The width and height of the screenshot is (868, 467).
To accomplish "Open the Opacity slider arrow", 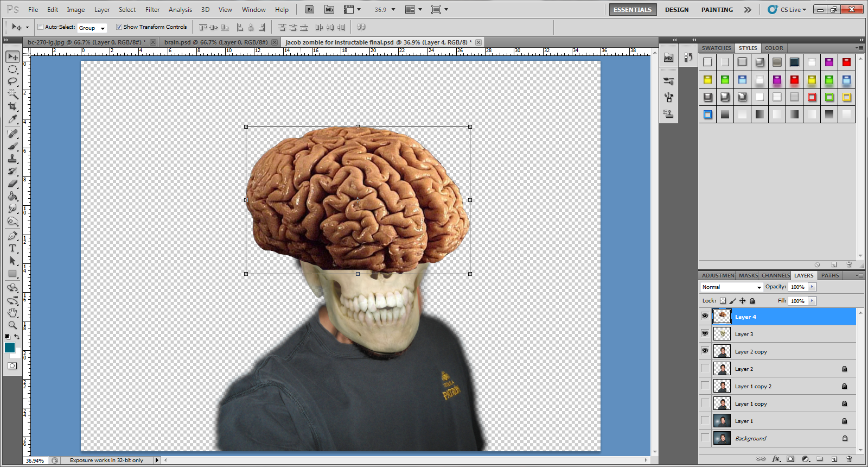I will (x=812, y=287).
